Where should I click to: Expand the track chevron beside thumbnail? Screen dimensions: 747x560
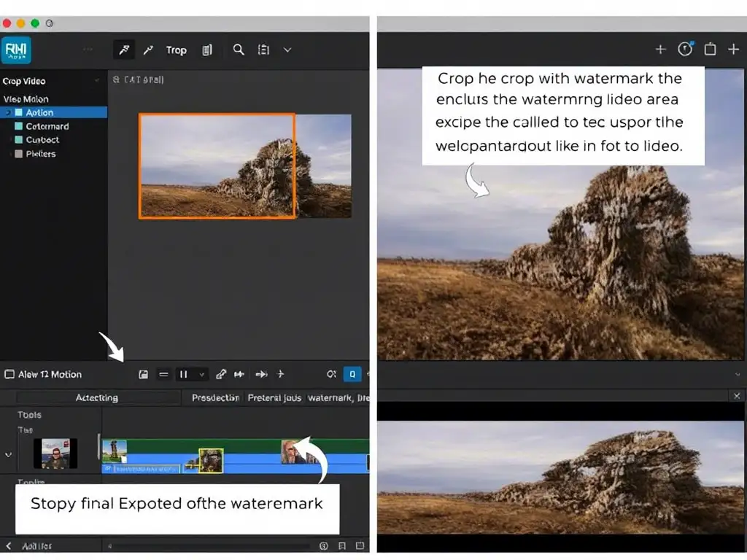(x=8, y=455)
